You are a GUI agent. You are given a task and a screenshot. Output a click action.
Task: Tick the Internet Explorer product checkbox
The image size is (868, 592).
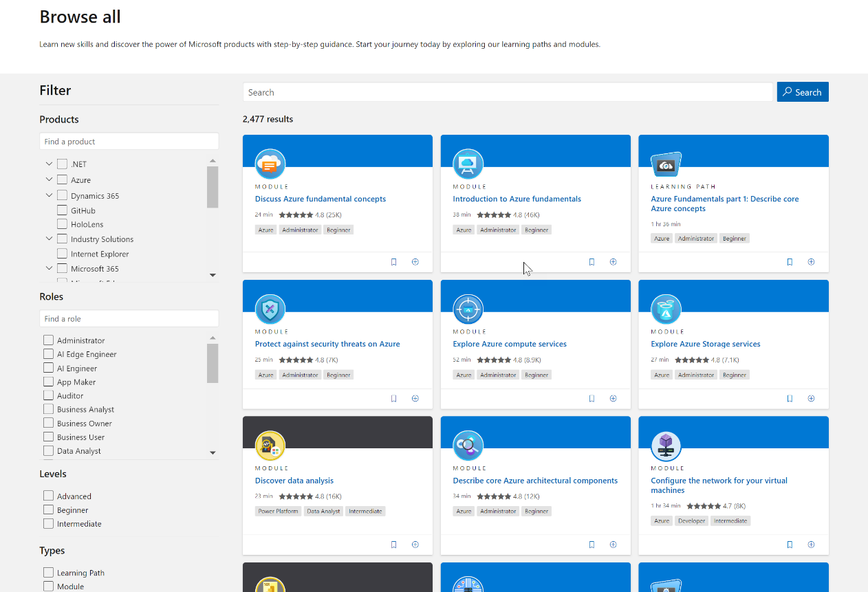point(63,254)
